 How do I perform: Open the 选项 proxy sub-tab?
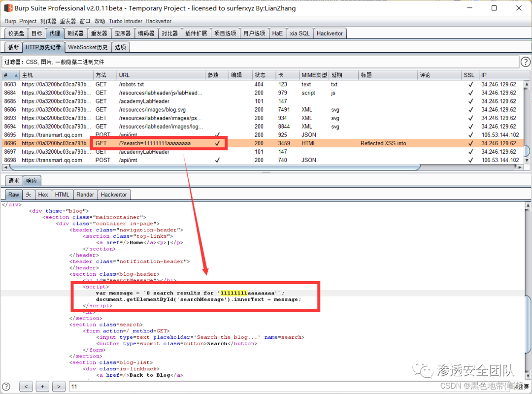pos(121,47)
